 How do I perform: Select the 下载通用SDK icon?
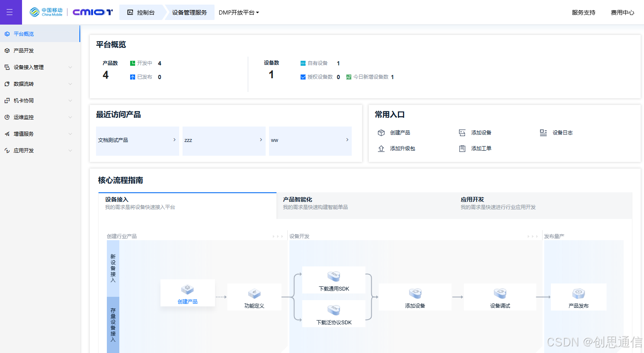click(333, 276)
